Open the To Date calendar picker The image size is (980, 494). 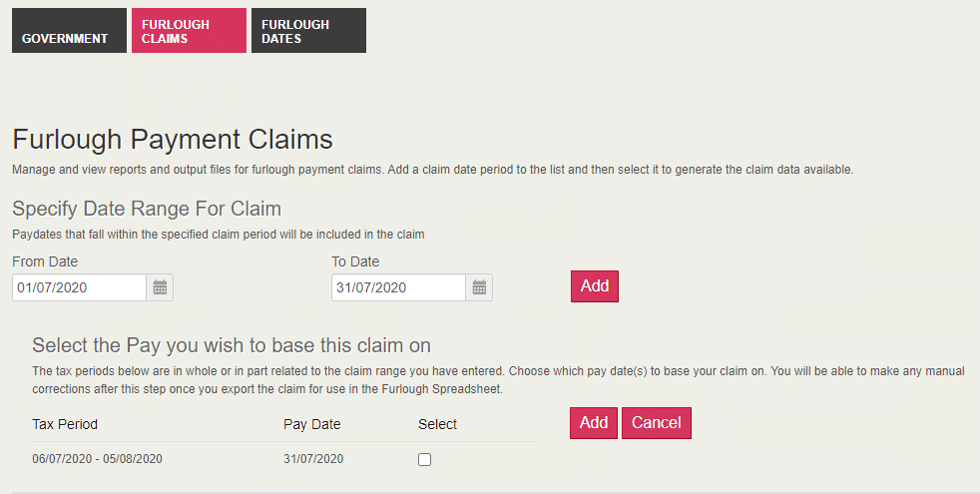click(x=480, y=287)
